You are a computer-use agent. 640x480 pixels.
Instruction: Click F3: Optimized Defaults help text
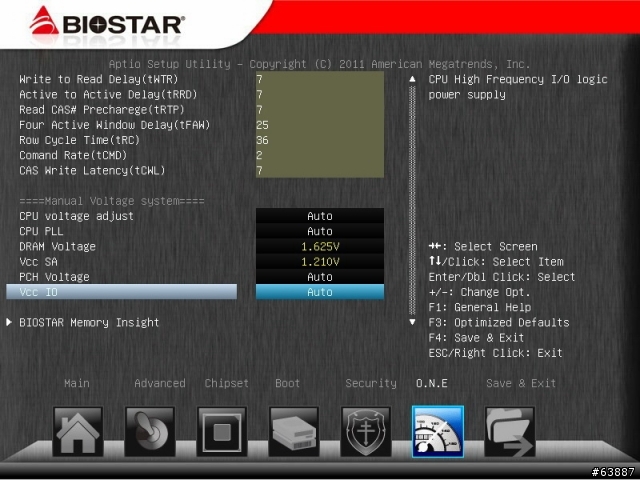tap(499, 322)
